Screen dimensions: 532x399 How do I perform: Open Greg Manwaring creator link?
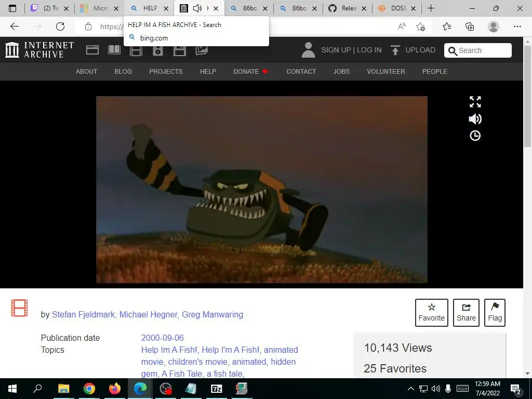[x=212, y=314]
